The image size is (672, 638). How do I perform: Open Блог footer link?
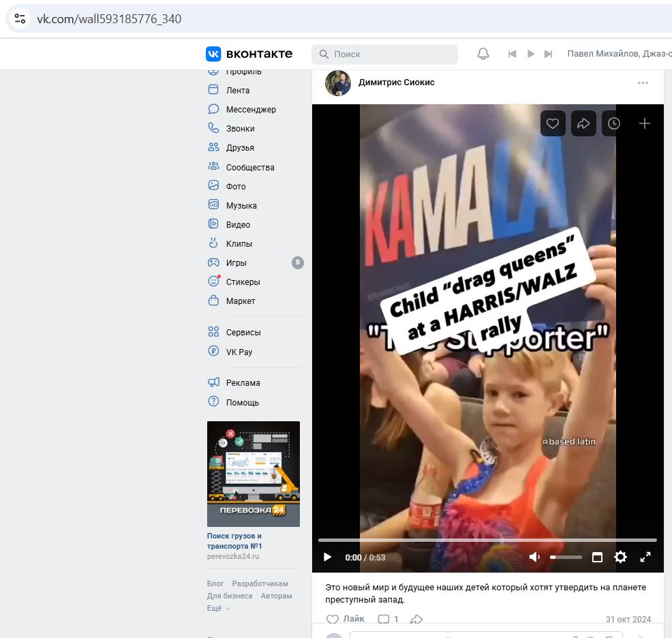click(x=215, y=583)
